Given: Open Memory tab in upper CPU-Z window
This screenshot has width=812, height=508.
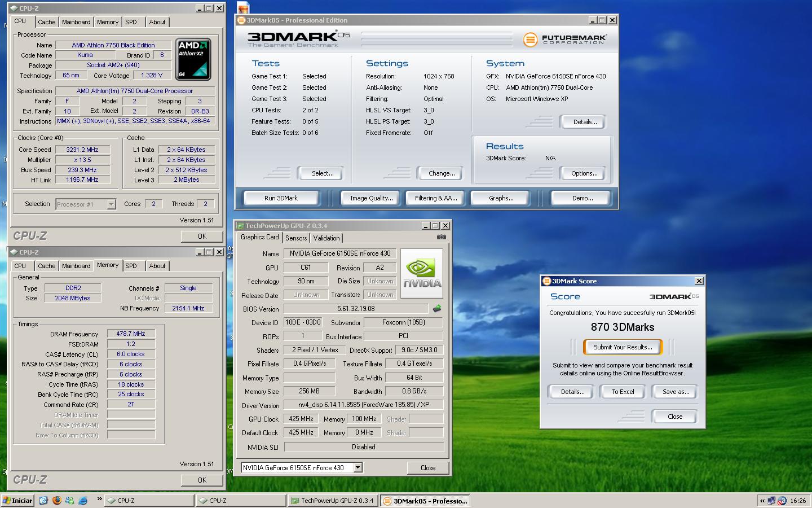Looking at the screenshot, I should 108,22.
